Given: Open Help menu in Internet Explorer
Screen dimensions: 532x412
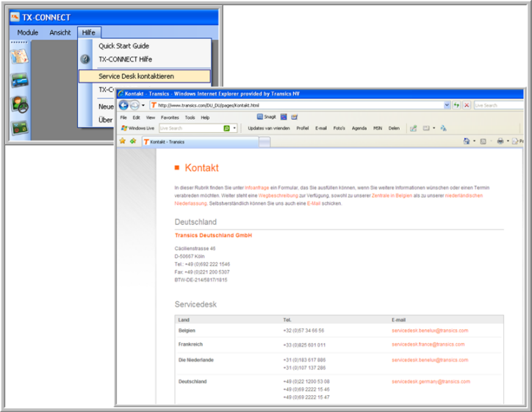Looking at the screenshot, I should (x=205, y=118).
